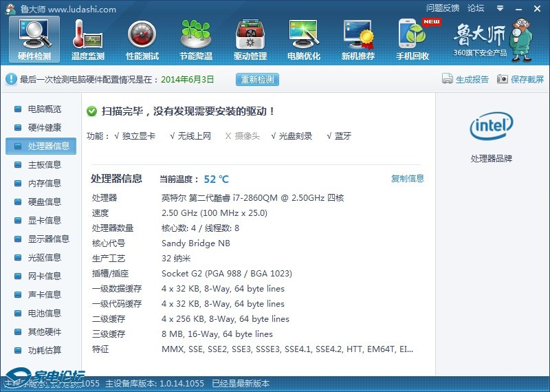Open 硬件检测 hardware detection icon
Image resolution: width=550 pixels, height=392 pixels.
[x=34, y=39]
